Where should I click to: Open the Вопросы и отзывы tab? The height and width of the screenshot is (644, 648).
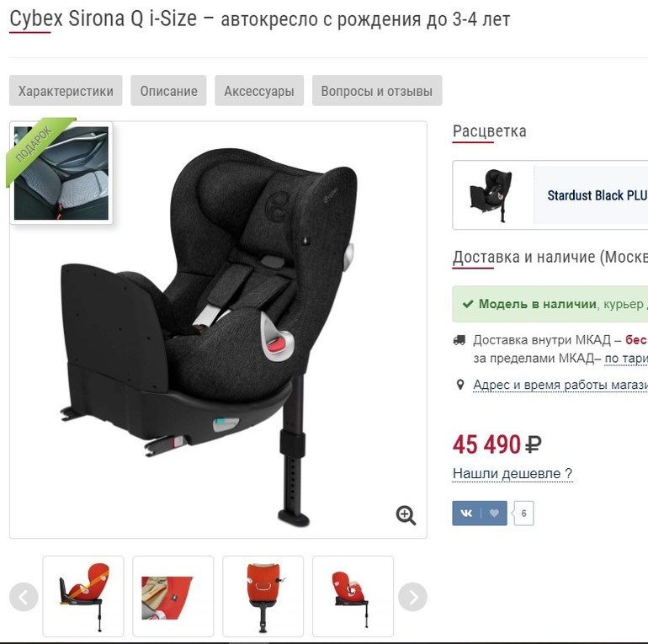377,91
